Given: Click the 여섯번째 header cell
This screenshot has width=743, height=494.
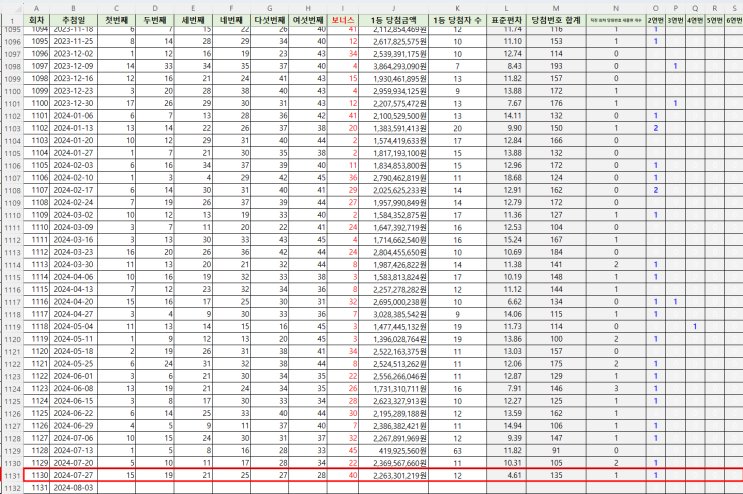Looking at the screenshot, I should 308,20.
